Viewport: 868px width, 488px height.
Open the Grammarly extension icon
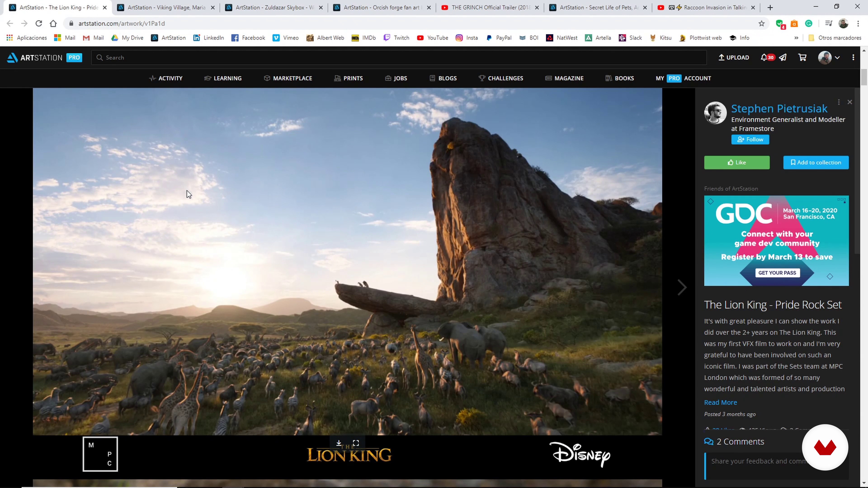click(809, 23)
